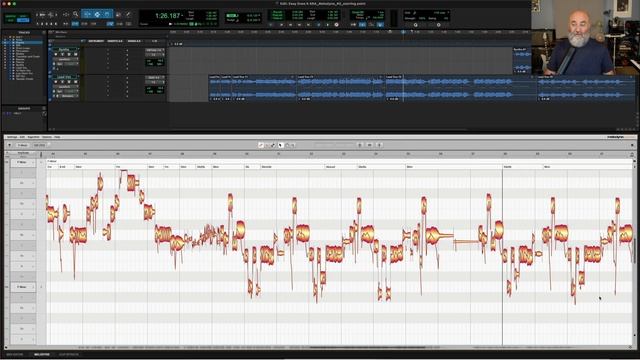Toggle the Conductor tempo ruler button
The image size is (640, 360).
point(380,24)
